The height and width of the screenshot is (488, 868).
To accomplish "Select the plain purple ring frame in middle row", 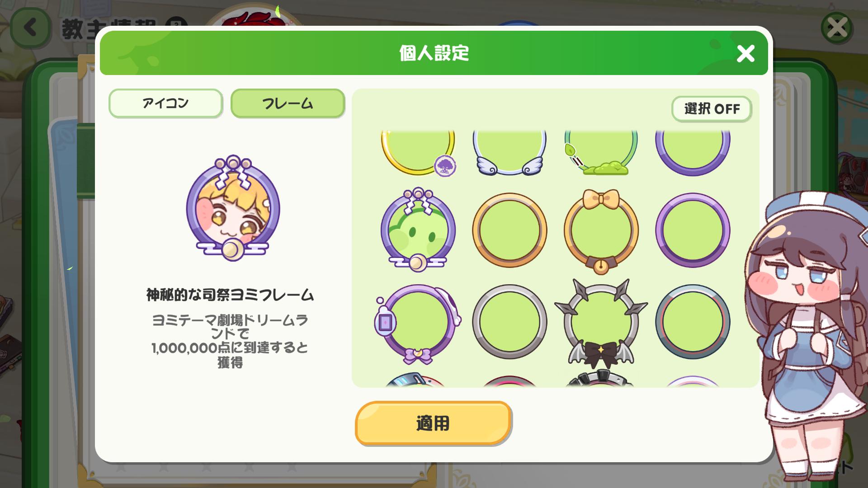I will click(x=693, y=230).
